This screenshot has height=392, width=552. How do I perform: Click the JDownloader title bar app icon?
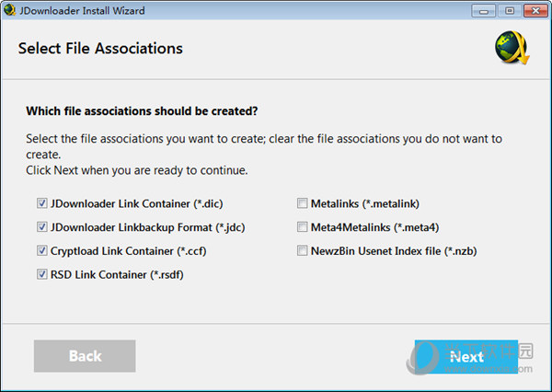pyautogui.click(x=9, y=10)
